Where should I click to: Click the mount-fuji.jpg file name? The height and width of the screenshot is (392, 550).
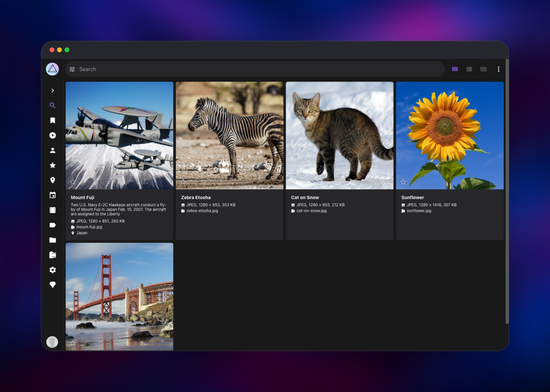(x=89, y=227)
